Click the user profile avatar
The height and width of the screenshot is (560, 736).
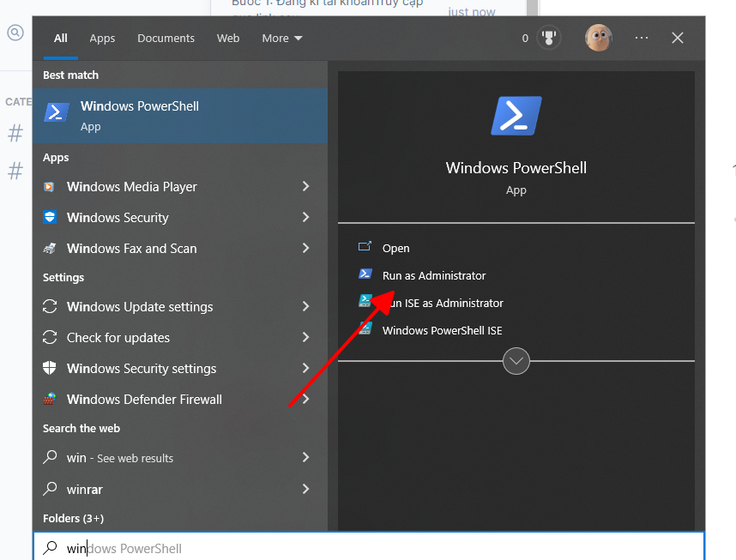(599, 38)
